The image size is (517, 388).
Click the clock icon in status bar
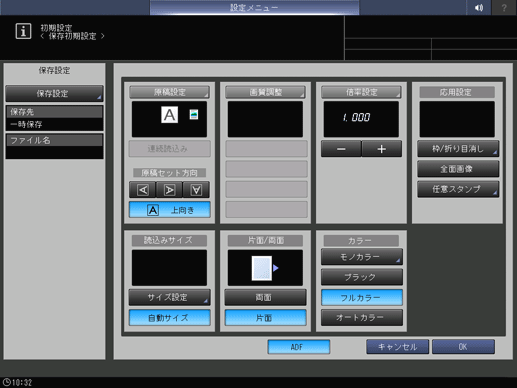coord(7,382)
